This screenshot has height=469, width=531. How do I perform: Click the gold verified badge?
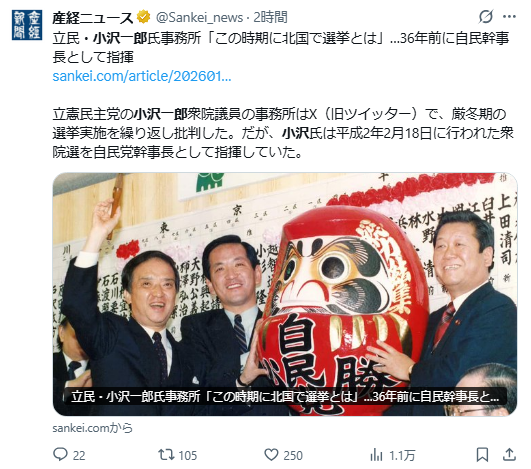143,17
